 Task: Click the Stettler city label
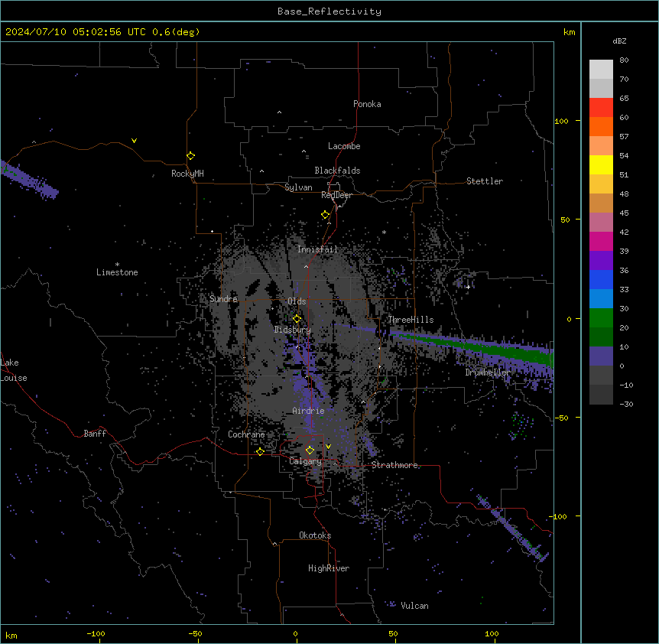[x=485, y=181]
